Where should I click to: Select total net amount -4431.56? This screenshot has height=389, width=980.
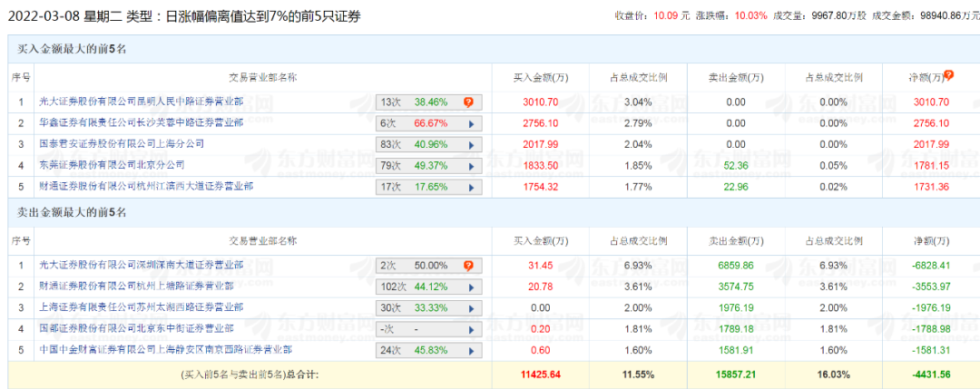(931, 374)
